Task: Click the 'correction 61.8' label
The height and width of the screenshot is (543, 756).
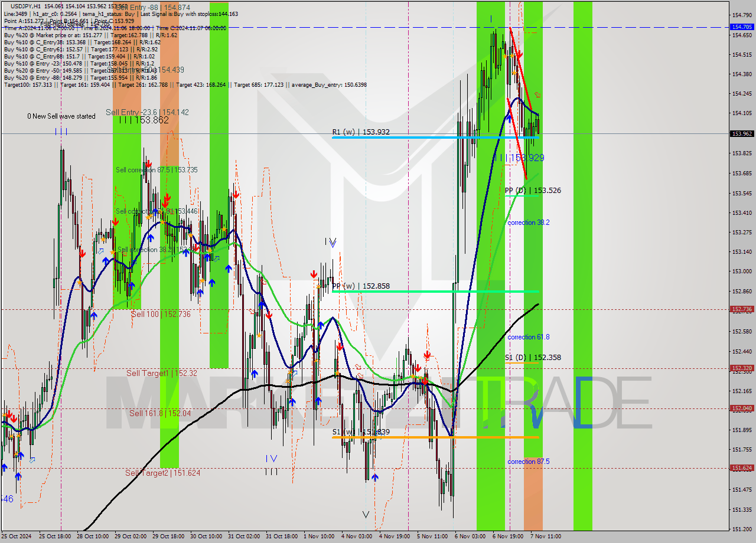Action: [x=528, y=337]
